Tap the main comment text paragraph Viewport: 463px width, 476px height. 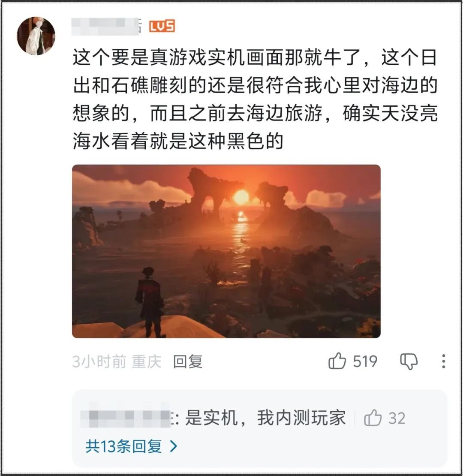point(255,99)
